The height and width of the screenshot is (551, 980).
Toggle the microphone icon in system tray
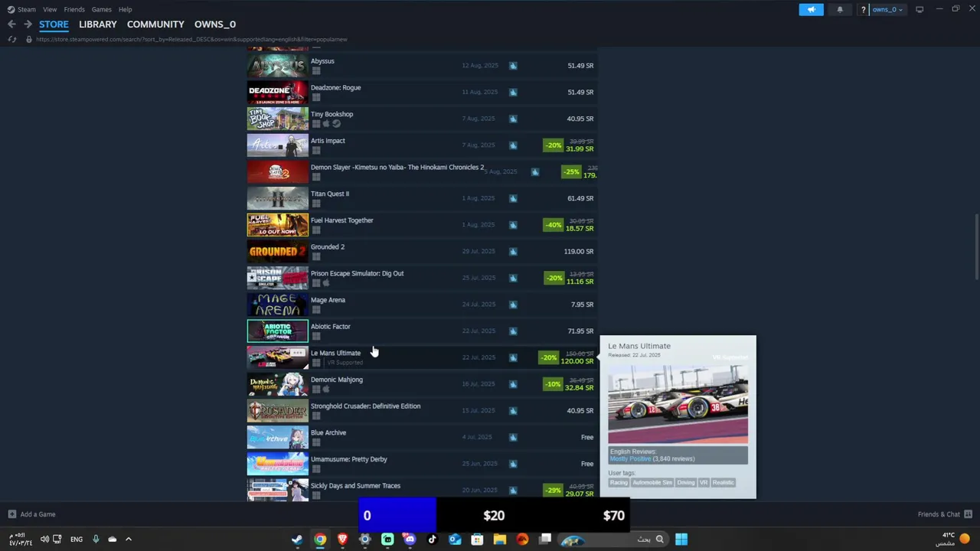[96, 539]
